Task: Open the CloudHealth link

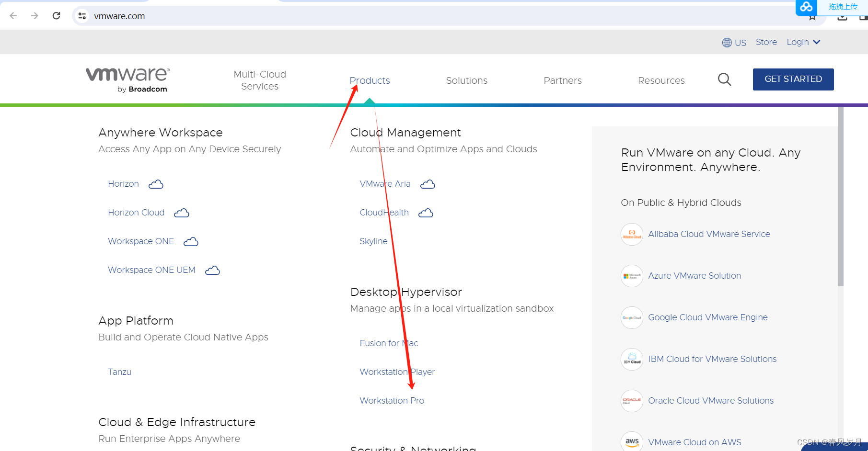Action: tap(384, 213)
